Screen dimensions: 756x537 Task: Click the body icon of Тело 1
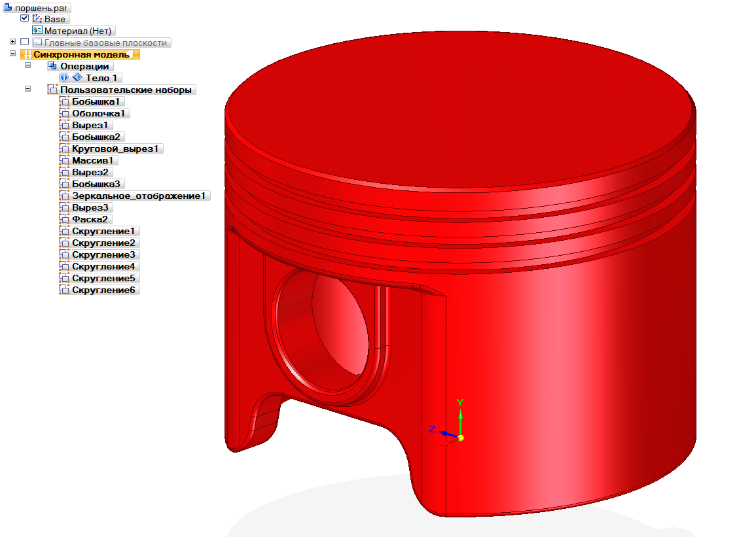77,77
